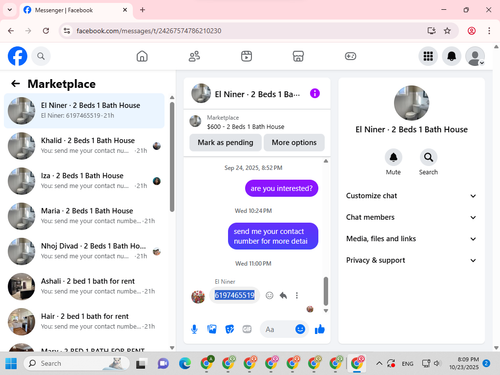Click the chat messages scrollbar thumb
Screen dimensions: 500x375
pyautogui.click(x=326, y=291)
